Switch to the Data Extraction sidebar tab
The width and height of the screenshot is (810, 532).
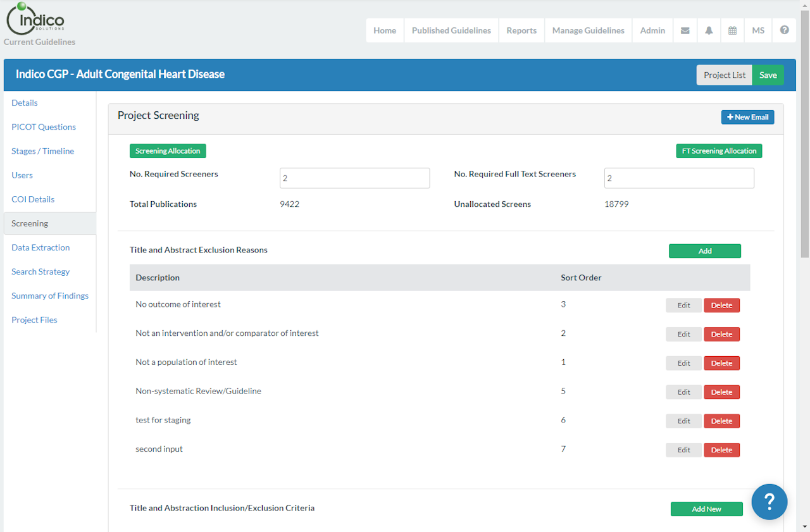(40, 247)
